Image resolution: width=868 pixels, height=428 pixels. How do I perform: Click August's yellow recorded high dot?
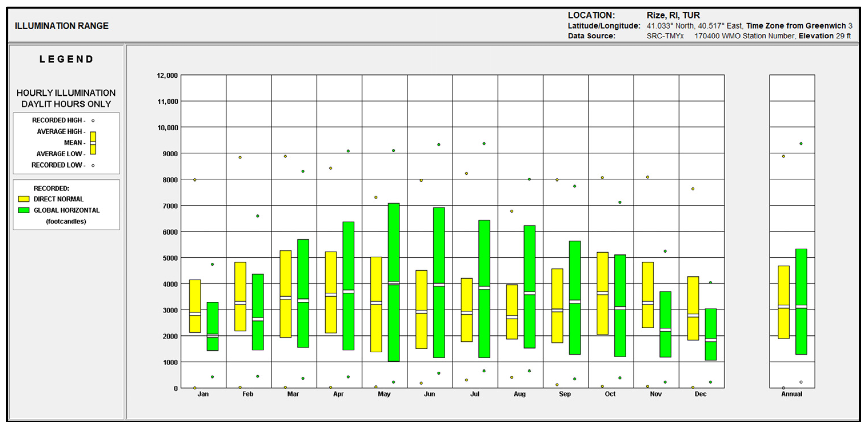(512, 211)
